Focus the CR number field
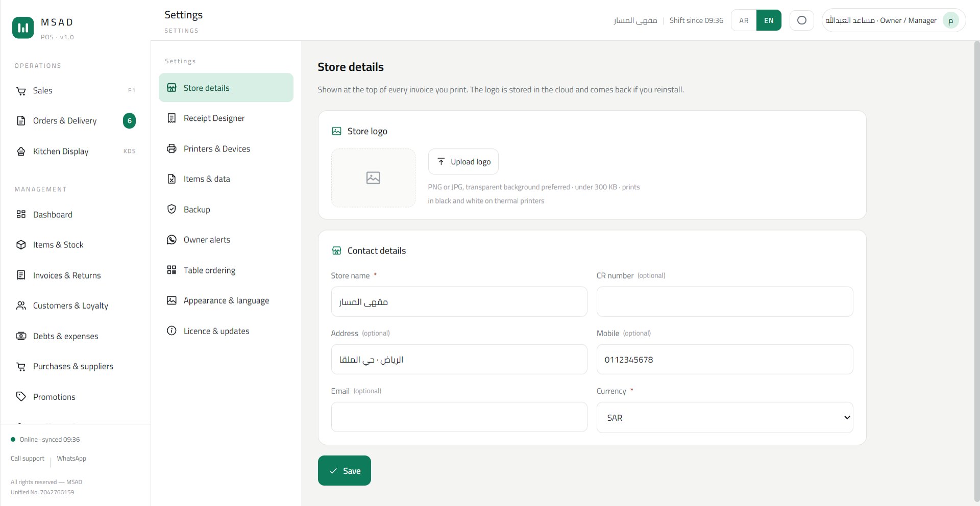The image size is (980, 506). (725, 301)
